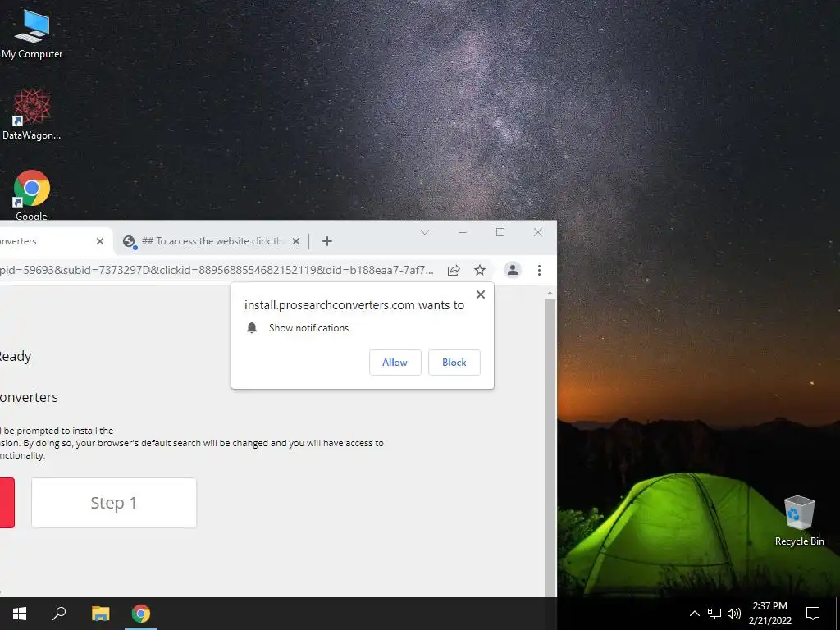Open taskbar search magnifier
The image size is (840, 630).
pyautogui.click(x=59, y=614)
